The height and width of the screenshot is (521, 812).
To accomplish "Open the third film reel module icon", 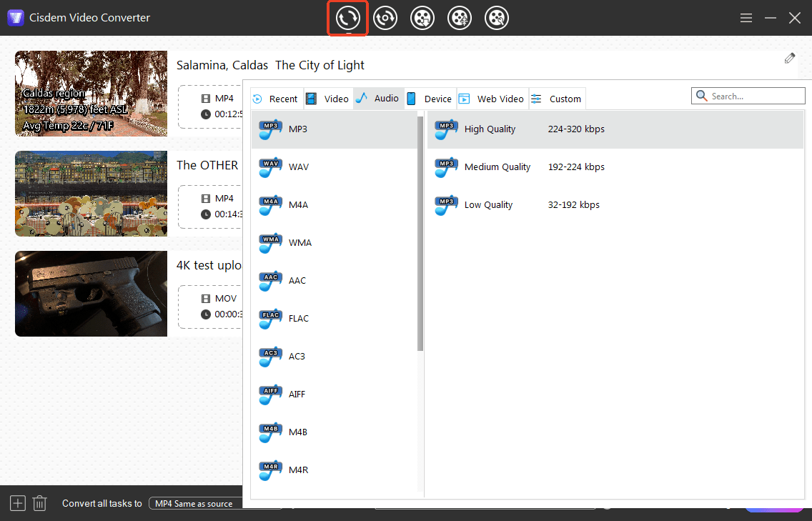I will [422, 18].
